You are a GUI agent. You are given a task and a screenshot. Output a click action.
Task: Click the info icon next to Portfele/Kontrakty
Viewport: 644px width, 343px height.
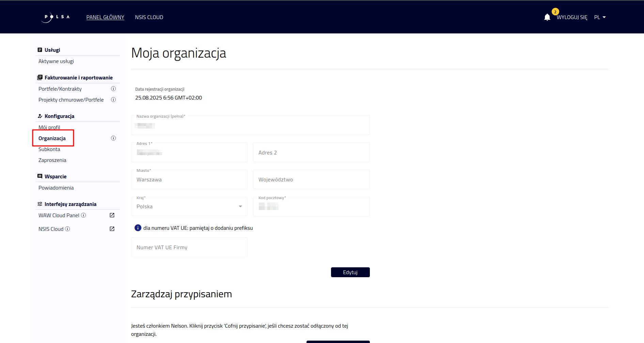[113, 89]
